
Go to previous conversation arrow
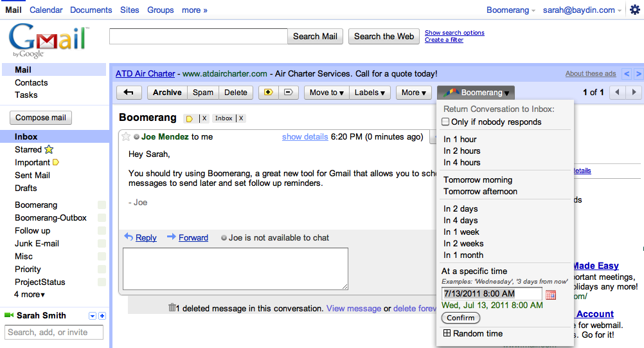coord(617,93)
